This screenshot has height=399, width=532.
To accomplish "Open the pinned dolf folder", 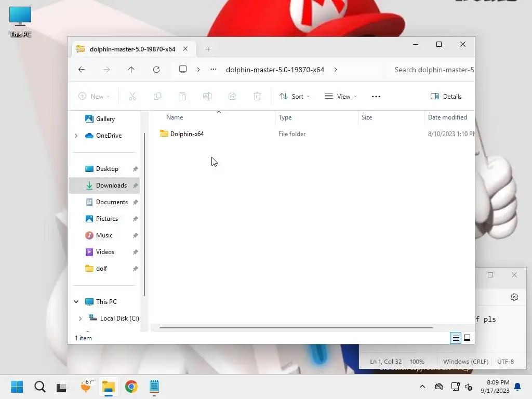I will click(x=101, y=269).
